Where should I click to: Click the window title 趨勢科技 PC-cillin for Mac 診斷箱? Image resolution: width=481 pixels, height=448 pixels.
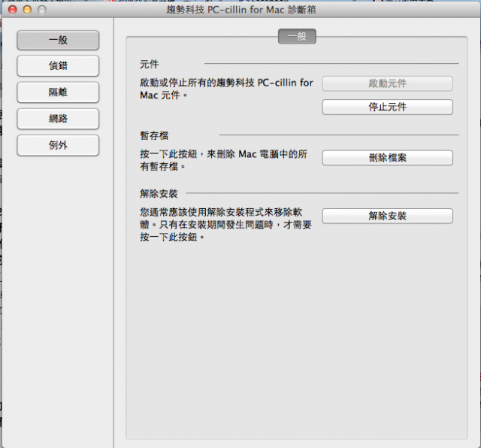click(241, 10)
